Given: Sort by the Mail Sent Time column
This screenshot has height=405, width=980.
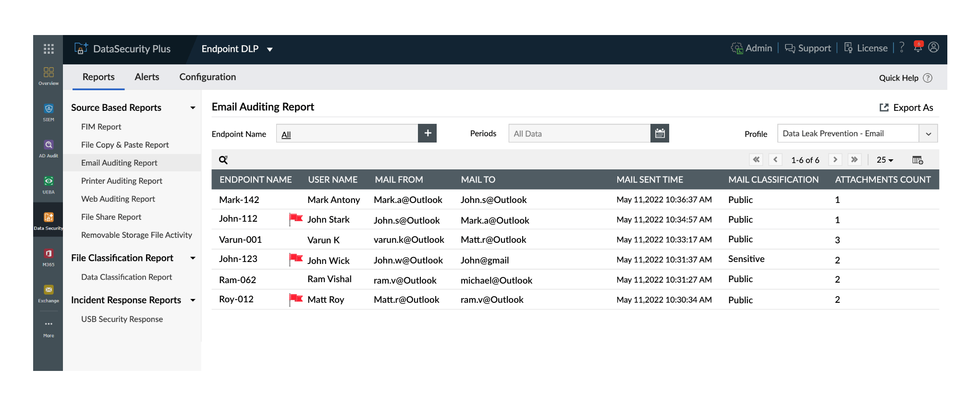Looking at the screenshot, I should 650,179.
